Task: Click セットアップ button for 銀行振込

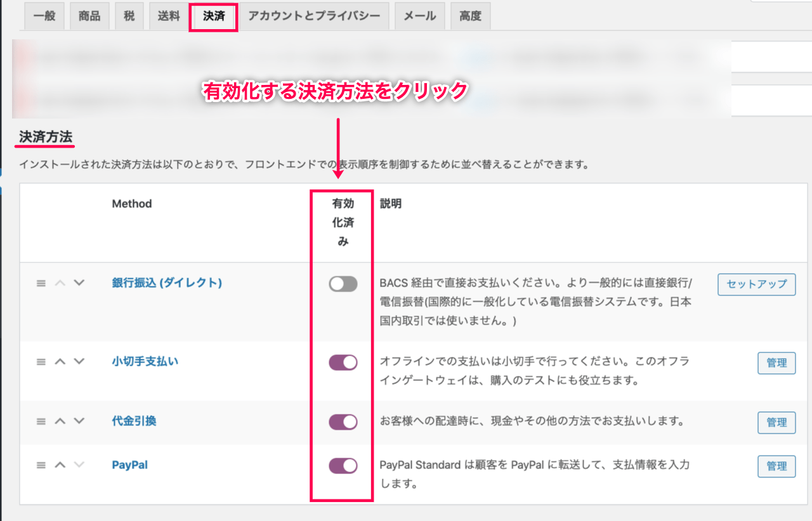Action: 757,284
